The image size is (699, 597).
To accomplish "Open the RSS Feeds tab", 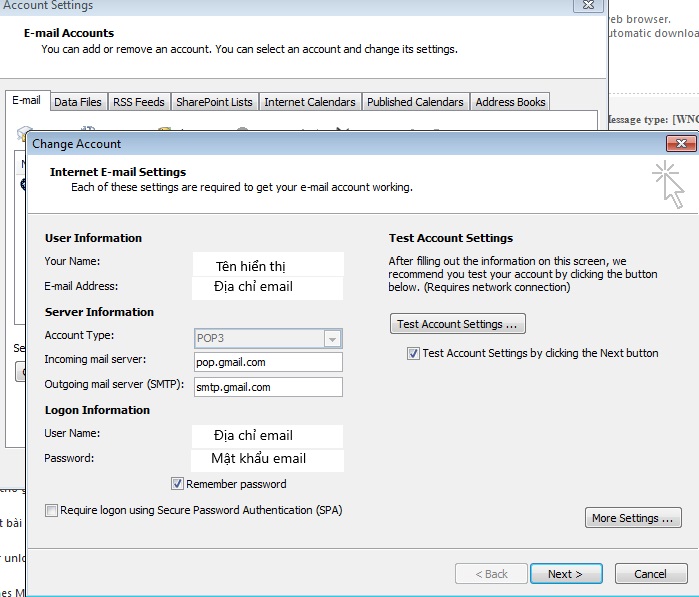I will [x=138, y=102].
